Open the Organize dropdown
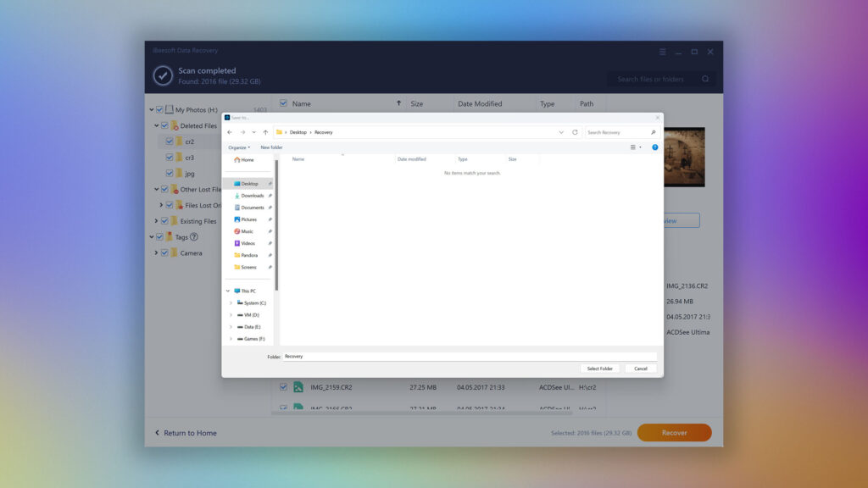Viewport: 868px width, 488px height. [x=240, y=147]
